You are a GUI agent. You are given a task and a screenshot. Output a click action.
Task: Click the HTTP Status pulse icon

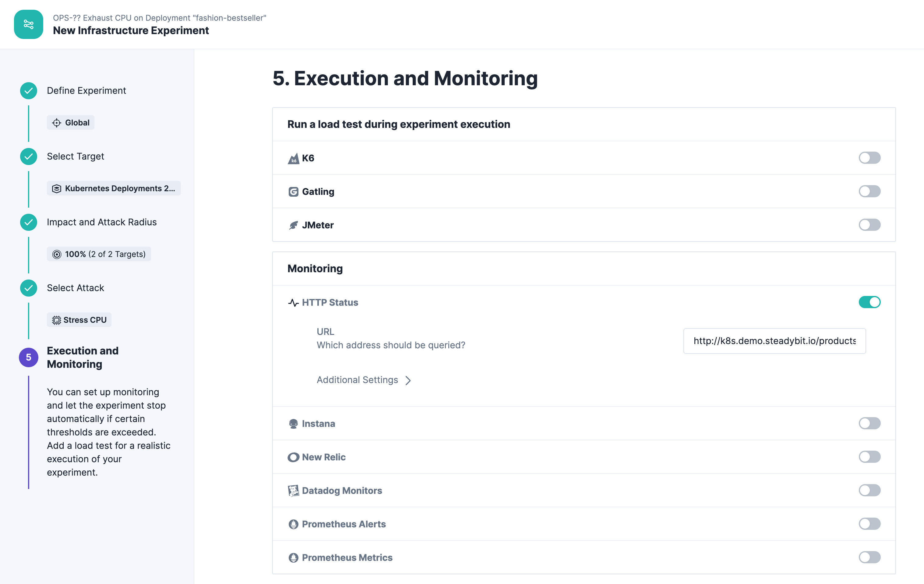tap(293, 303)
